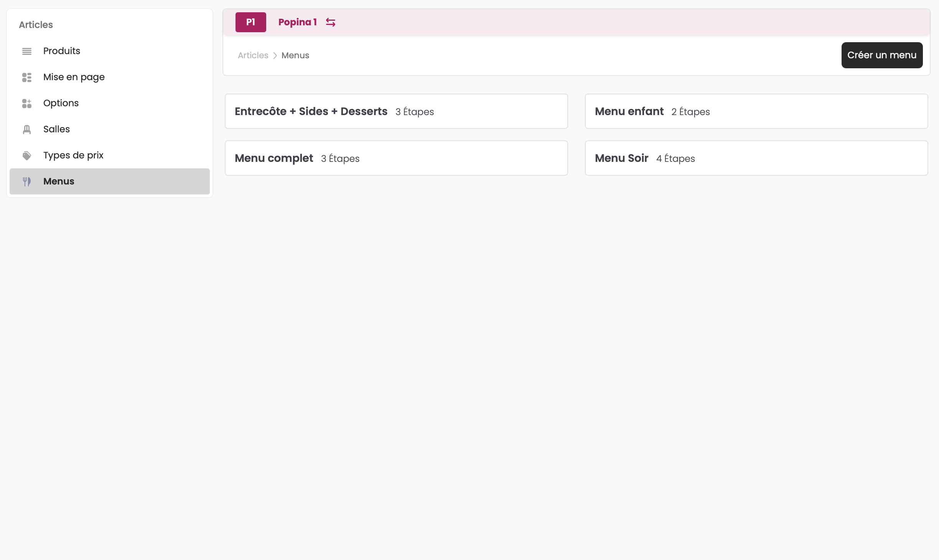Open Salles from the sidebar
Image resolution: width=939 pixels, height=560 pixels.
click(56, 129)
